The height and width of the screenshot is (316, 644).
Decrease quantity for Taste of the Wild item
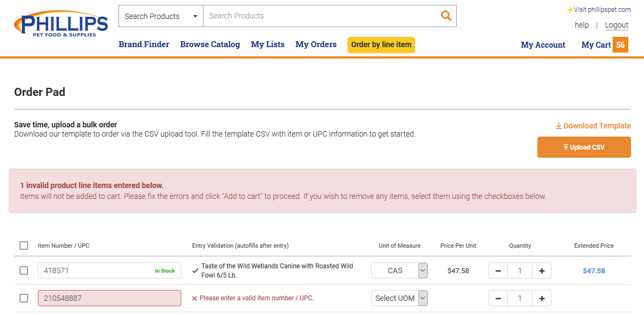tap(498, 270)
